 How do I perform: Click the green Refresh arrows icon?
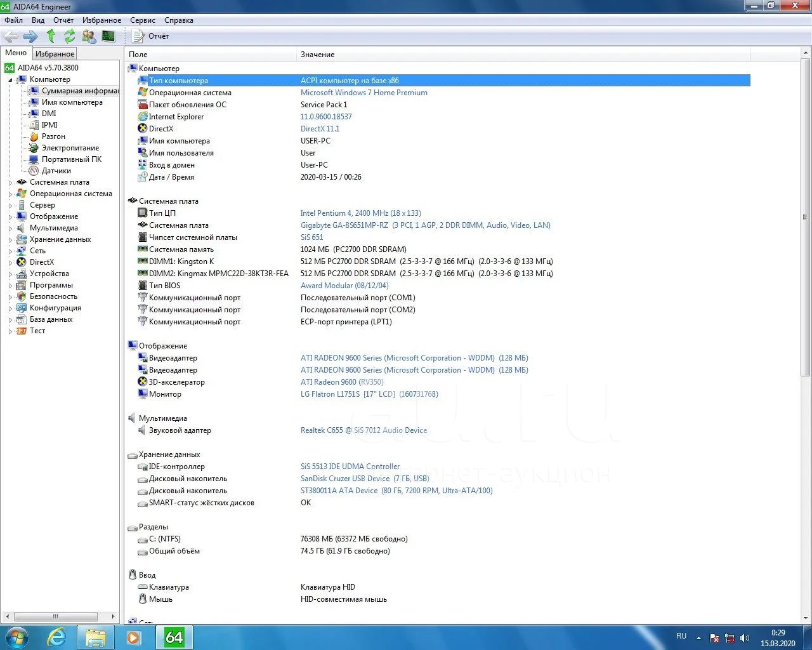pyautogui.click(x=69, y=36)
